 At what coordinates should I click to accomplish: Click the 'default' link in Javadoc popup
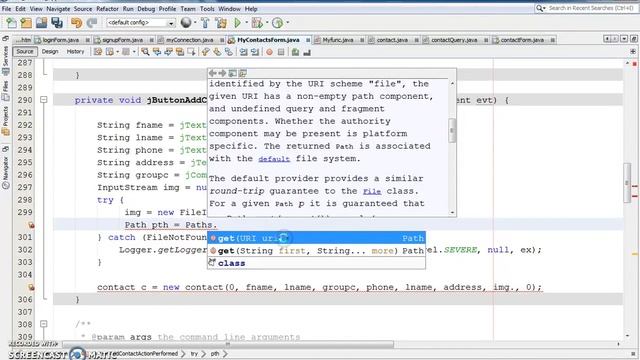(274, 159)
